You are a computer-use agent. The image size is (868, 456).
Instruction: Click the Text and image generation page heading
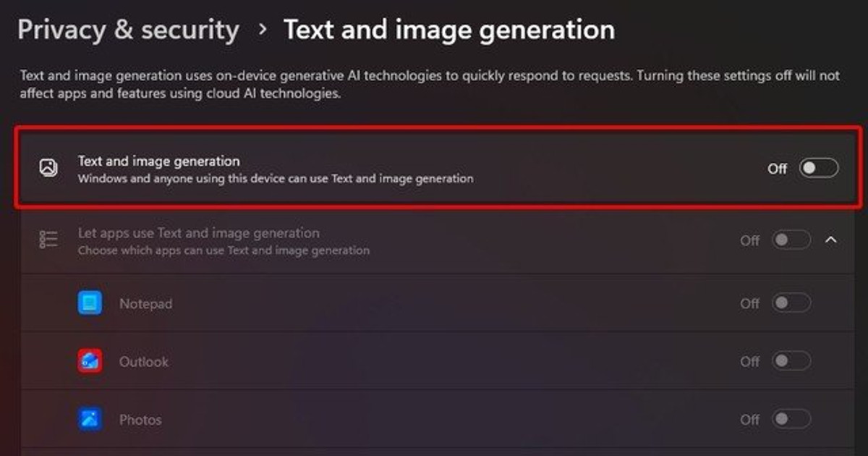449,30
